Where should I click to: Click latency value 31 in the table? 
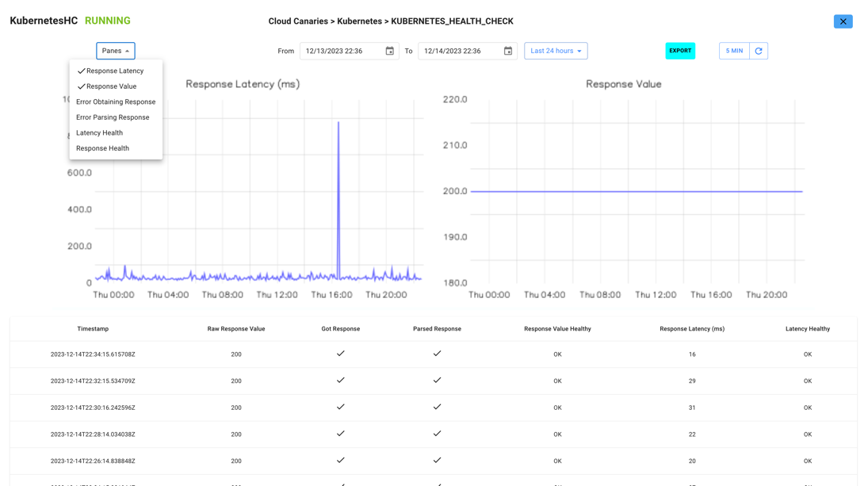click(692, 408)
